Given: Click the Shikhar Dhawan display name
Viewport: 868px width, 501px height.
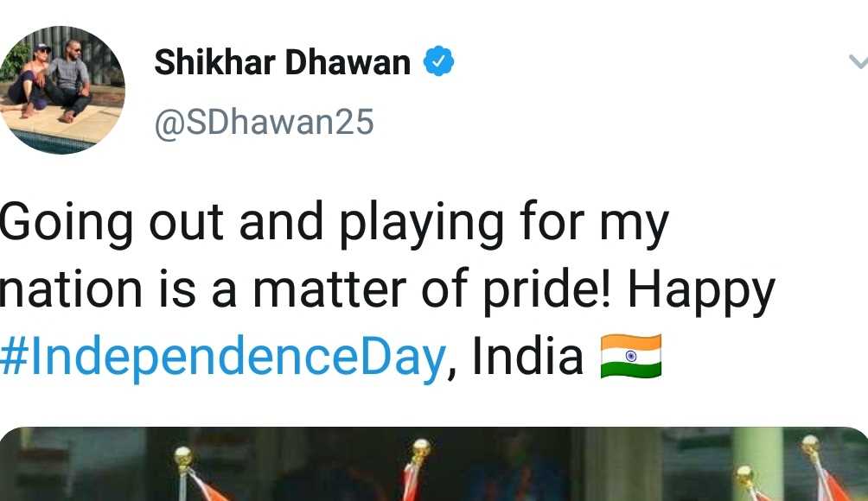Looking at the screenshot, I should 283,61.
